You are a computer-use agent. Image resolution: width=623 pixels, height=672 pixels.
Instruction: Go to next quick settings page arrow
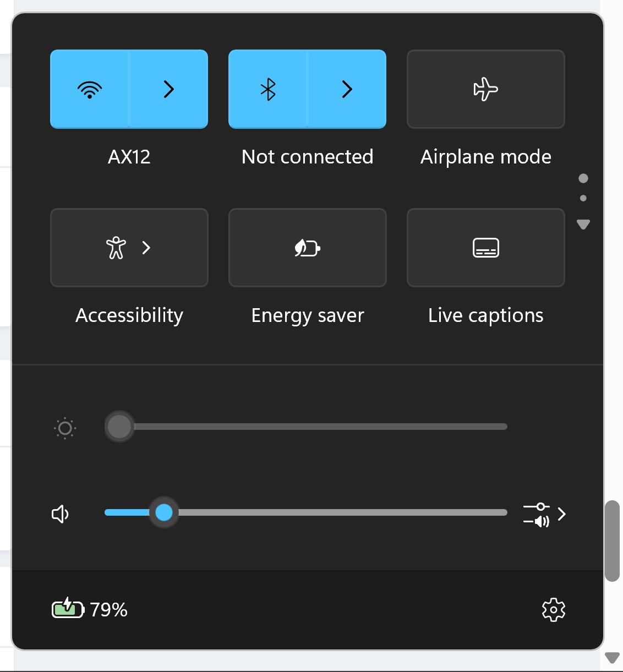583,224
